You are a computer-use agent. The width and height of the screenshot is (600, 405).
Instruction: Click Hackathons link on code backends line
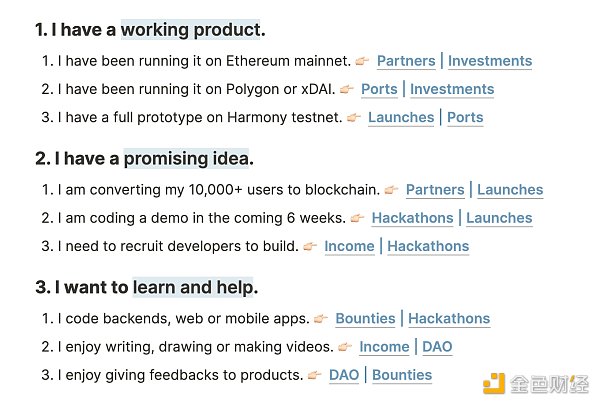[x=449, y=318]
